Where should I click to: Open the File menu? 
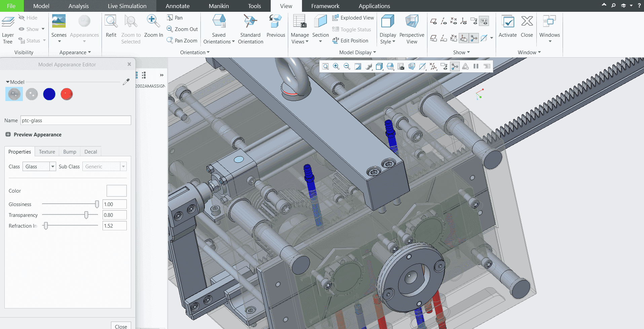(11, 6)
